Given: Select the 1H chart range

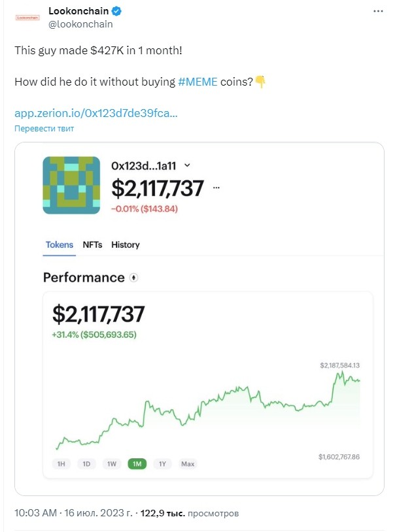Looking at the screenshot, I should [x=61, y=464].
